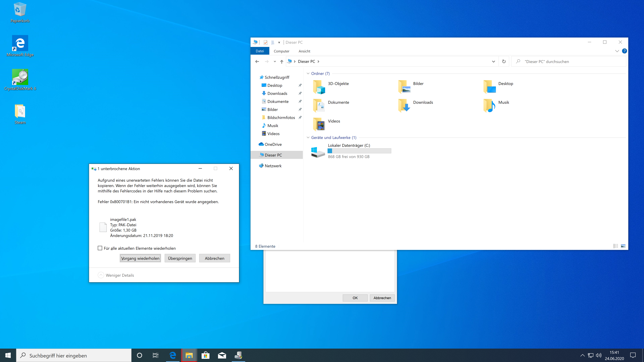This screenshot has height=362, width=644.
Task: Click the Explorer back arrow
Action: click(257, 62)
